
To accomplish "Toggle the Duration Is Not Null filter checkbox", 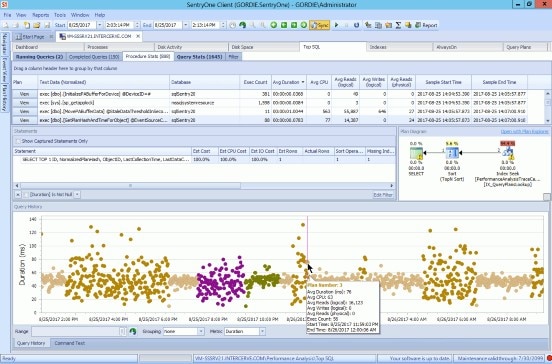I will click(26, 195).
